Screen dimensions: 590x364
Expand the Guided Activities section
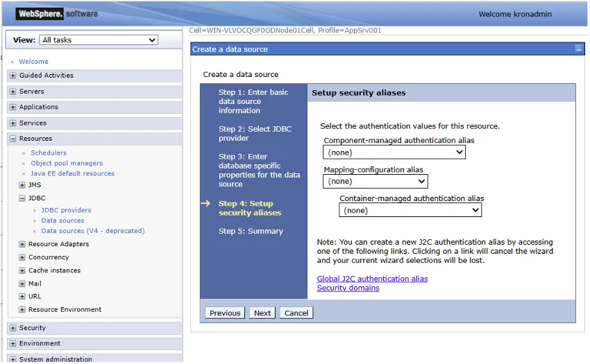12,76
